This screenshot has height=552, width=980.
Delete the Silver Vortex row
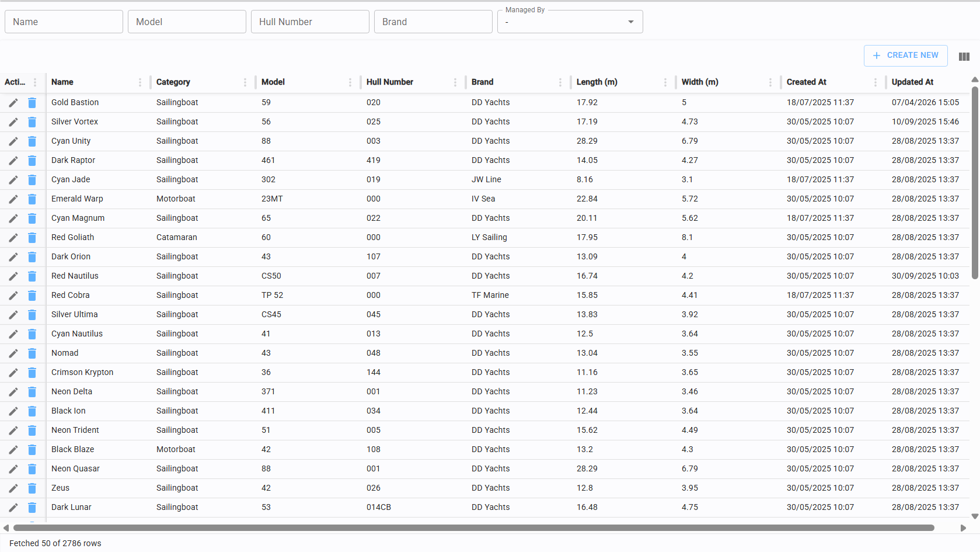(32, 122)
